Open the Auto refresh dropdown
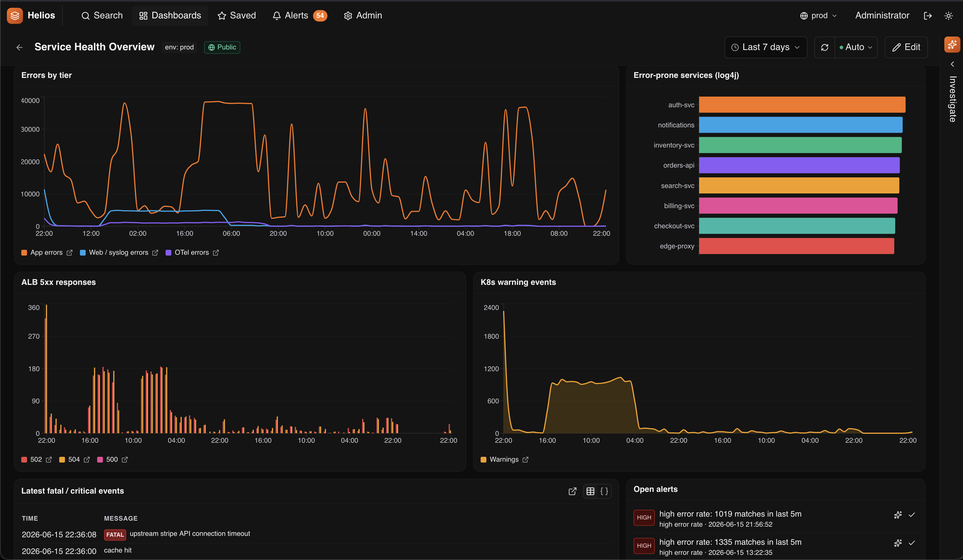The width and height of the screenshot is (963, 560). [x=856, y=47]
